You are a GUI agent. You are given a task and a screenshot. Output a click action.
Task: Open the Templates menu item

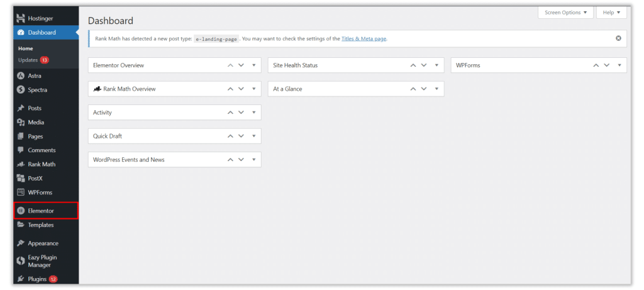45,225
